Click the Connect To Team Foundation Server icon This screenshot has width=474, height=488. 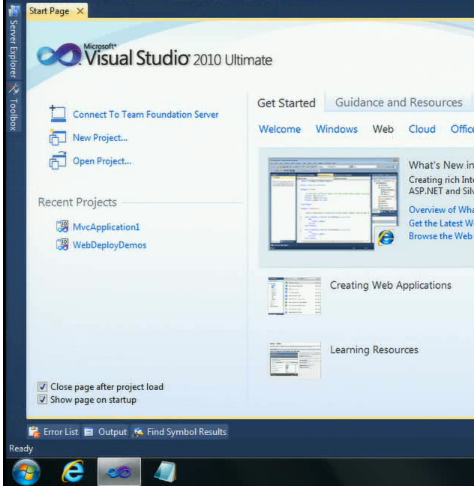click(x=58, y=114)
